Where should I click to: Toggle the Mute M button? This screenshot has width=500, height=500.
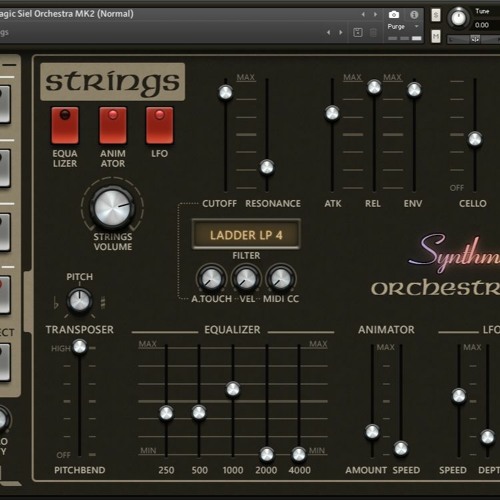436,36
